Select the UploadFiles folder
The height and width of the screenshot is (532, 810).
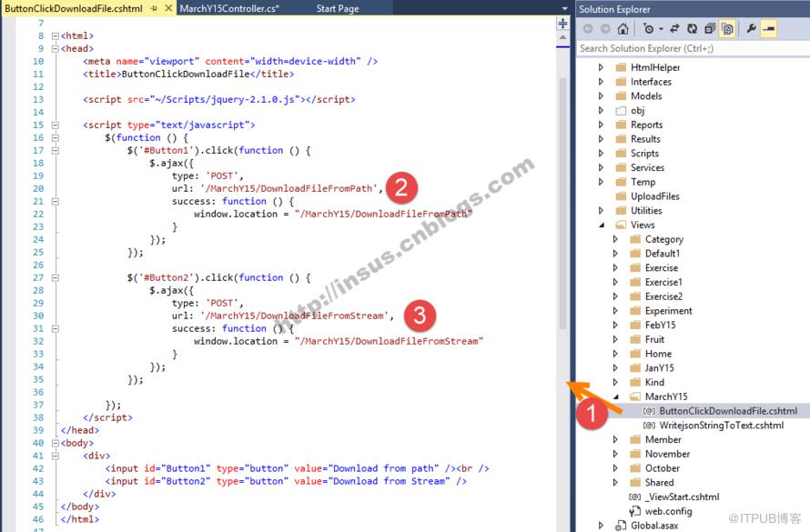coord(654,196)
